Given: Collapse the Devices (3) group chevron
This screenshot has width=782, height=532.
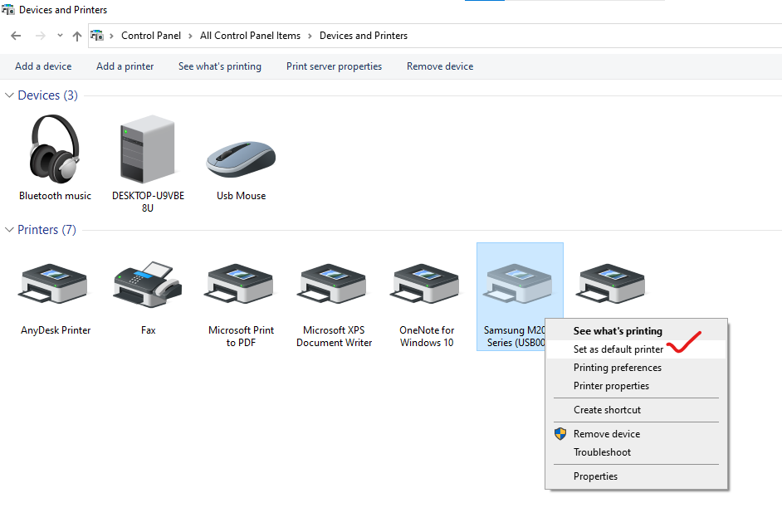Looking at the screenshot, I should click(9, 95).
